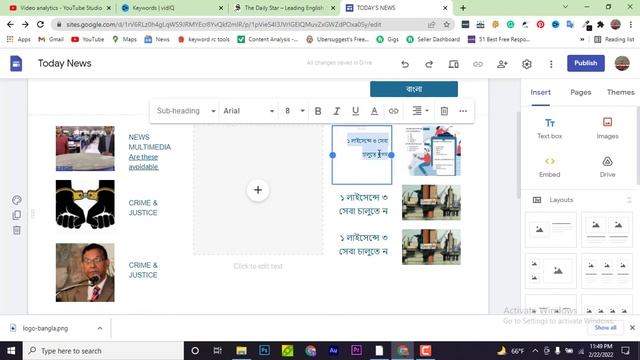Click the Undo arrow in Sites header
Viewport: 640px width, 360px height.
[x=404, y=64]
